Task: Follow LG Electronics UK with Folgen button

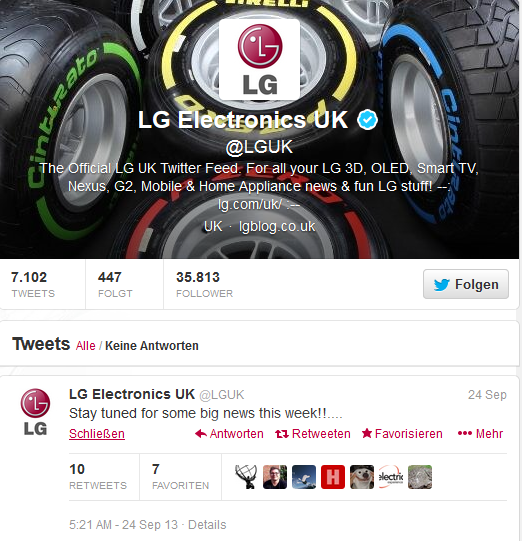Action: 466,284
